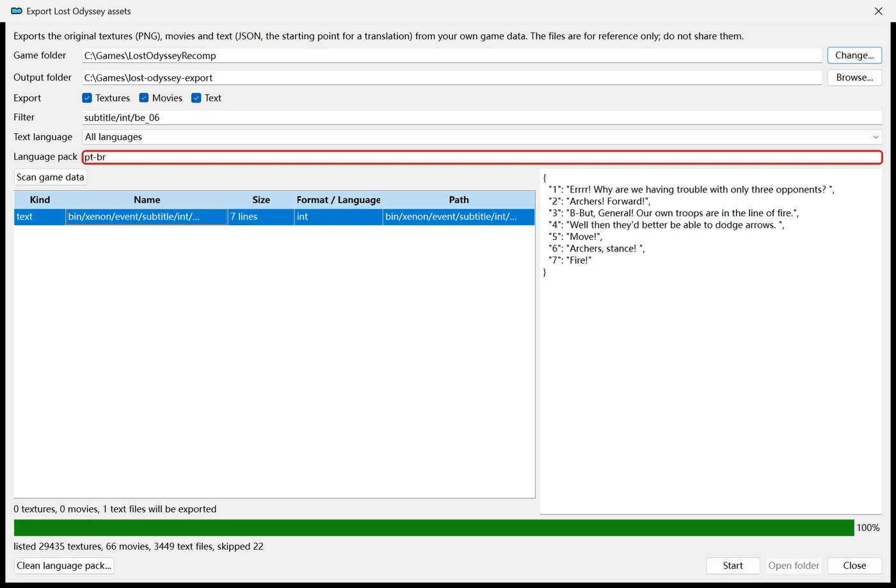Sort by the Path column header
Screen dimensions: 896x588
459,200
